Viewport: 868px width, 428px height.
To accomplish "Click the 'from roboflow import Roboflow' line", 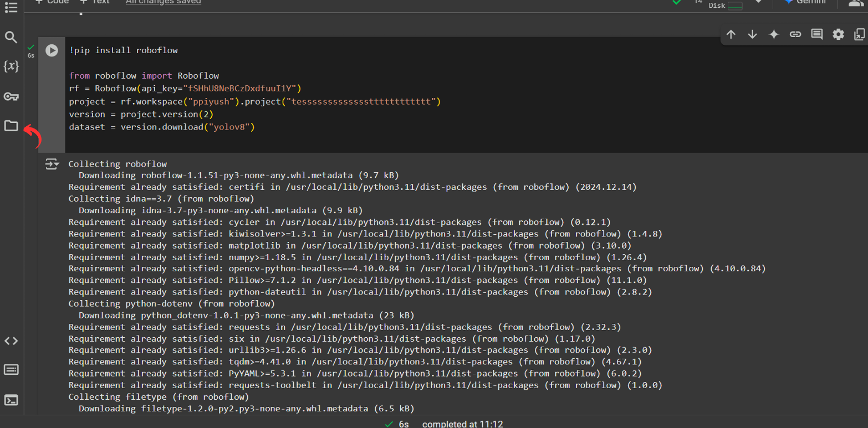I will pos(144,76).
